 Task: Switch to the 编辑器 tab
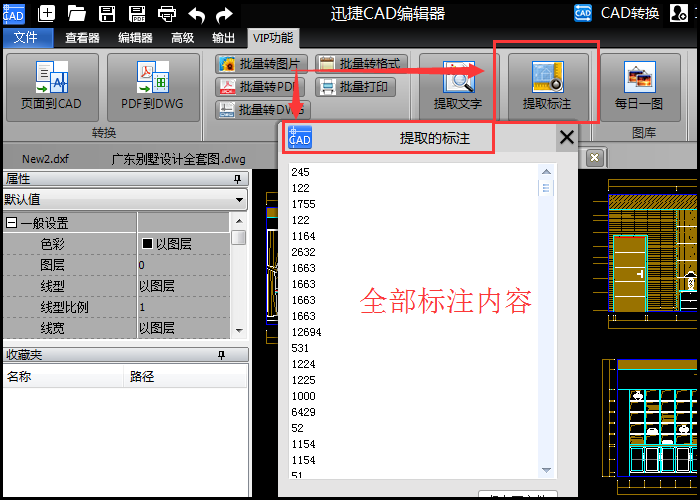point(135,38)
